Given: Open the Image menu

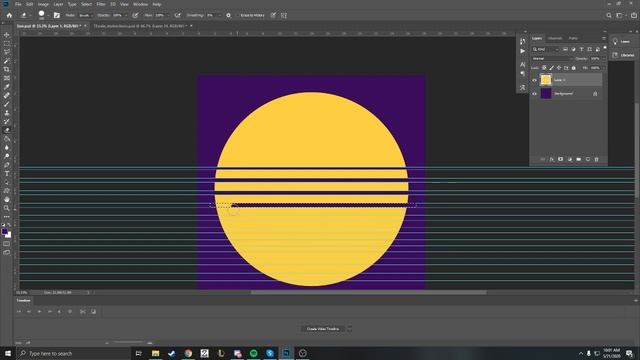Looking at the screenshot, I should (43, 4).
